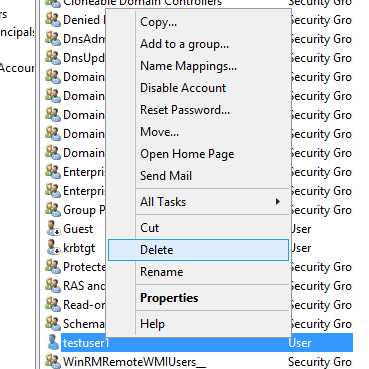Image resolution: width=369 pixels, height=369 pixels.
Task: Select the Protecte row name
Action: [84, 267]
